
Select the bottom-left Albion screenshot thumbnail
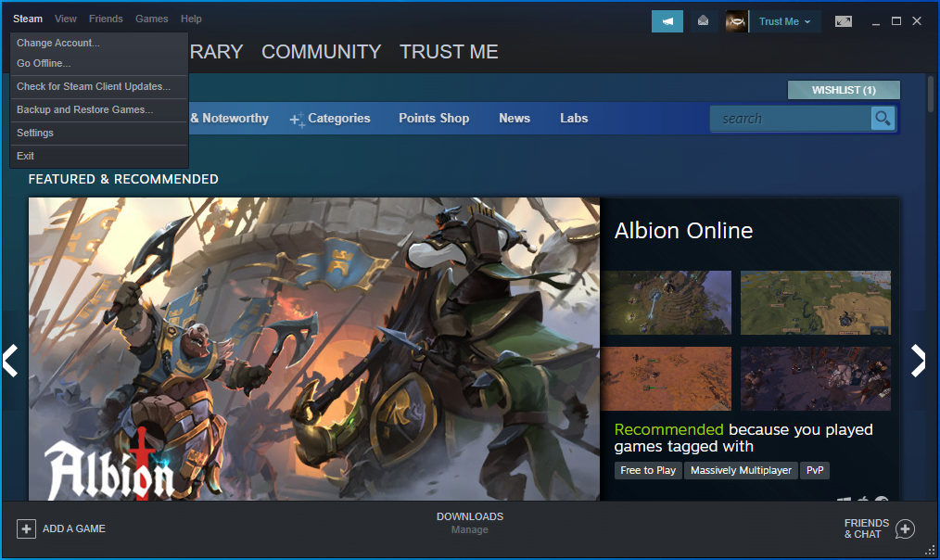point(666,379)
